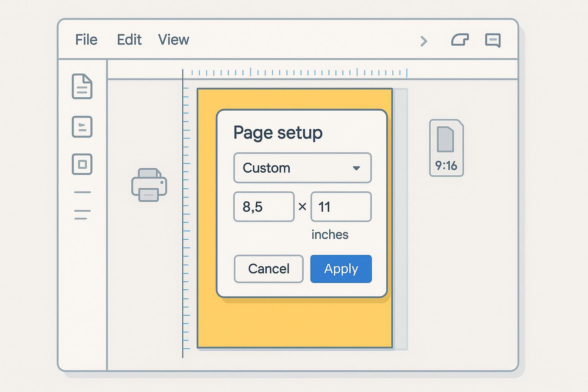This screenshot has height=392, width=588.
Task: Apply the page setup settings
Action: 341,269
